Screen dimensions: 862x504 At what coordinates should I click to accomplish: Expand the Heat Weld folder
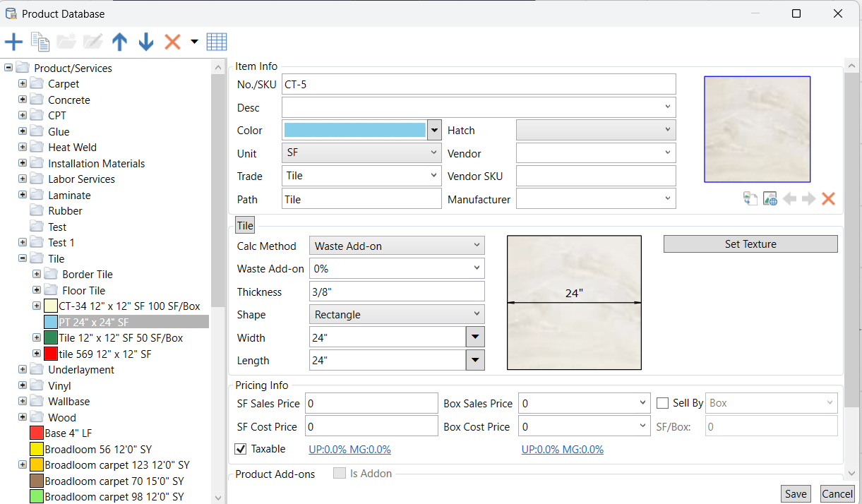(x=23, y=148)
